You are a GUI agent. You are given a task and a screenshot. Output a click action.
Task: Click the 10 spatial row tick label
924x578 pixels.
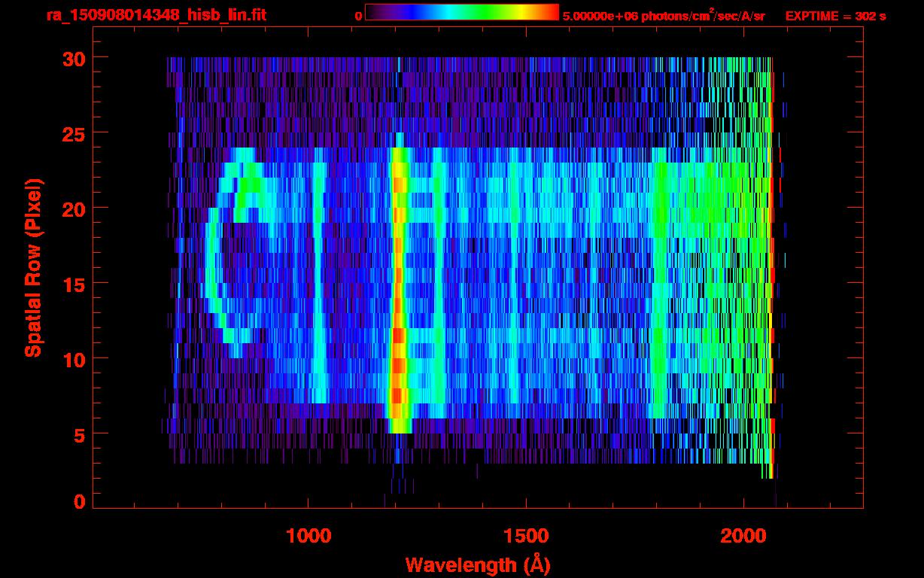pyautogui.click(x=74, y=359)
